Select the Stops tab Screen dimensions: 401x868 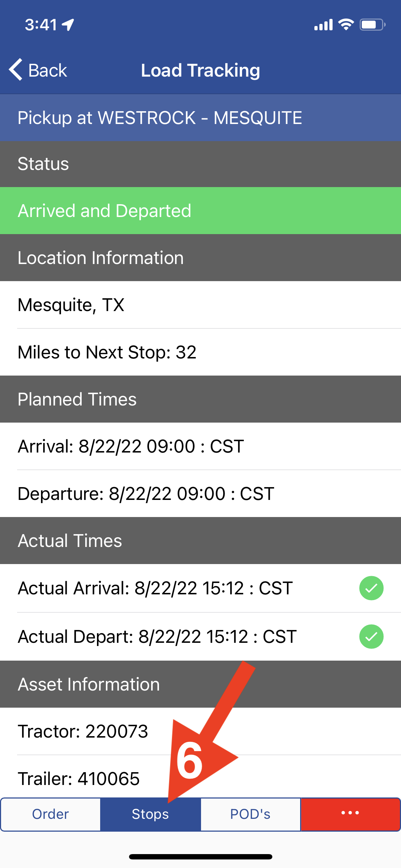(150, 814)
